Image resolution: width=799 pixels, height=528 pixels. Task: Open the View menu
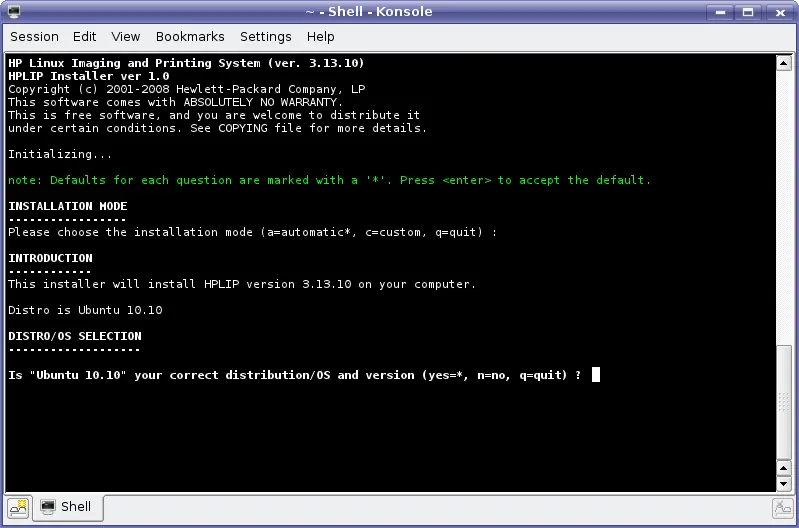pos(125,37)
